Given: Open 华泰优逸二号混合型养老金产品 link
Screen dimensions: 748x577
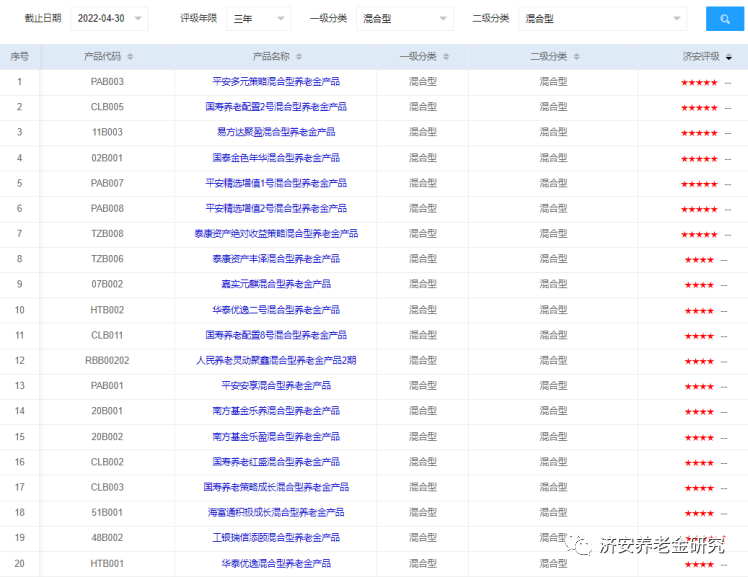Looking at the screenshot, I should [x=276, y=310].
